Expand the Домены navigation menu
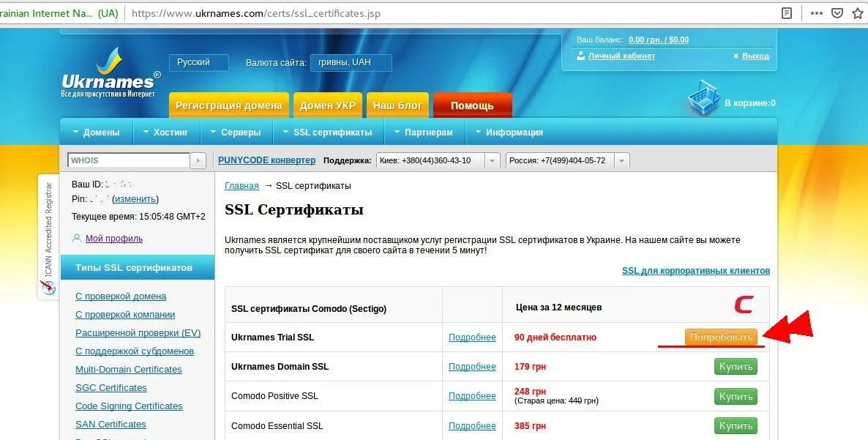 click(x=97, y=133)
